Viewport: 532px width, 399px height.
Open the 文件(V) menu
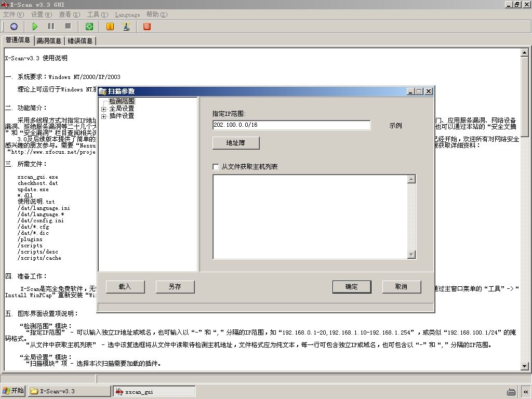click(14, 14)
